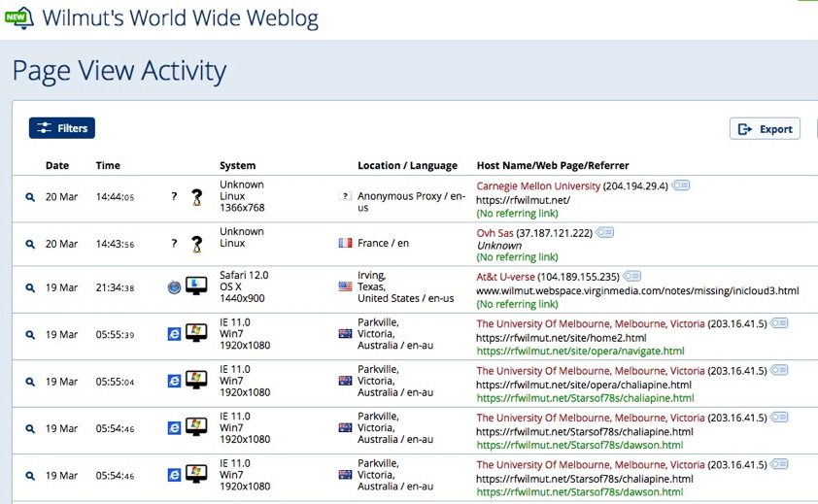Select the Irving, Texas location cell
818x504 pixels.
tap(405, 286)
